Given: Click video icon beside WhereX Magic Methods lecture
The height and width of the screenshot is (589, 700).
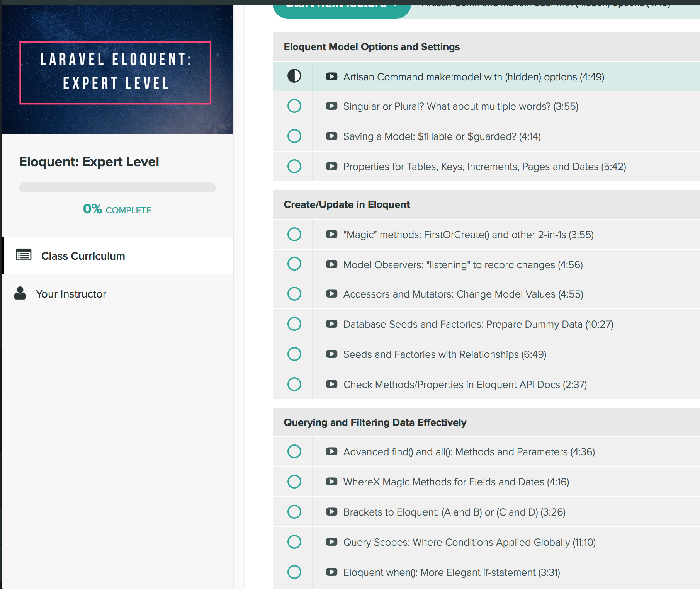Looking at the screenshot, I should [331, 482].
